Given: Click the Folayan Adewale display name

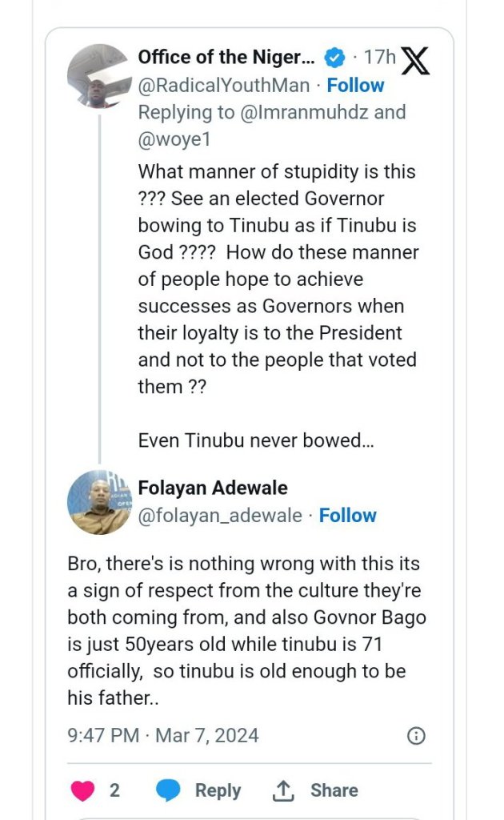Looking at the screenshot, I should tap(213, 488).
